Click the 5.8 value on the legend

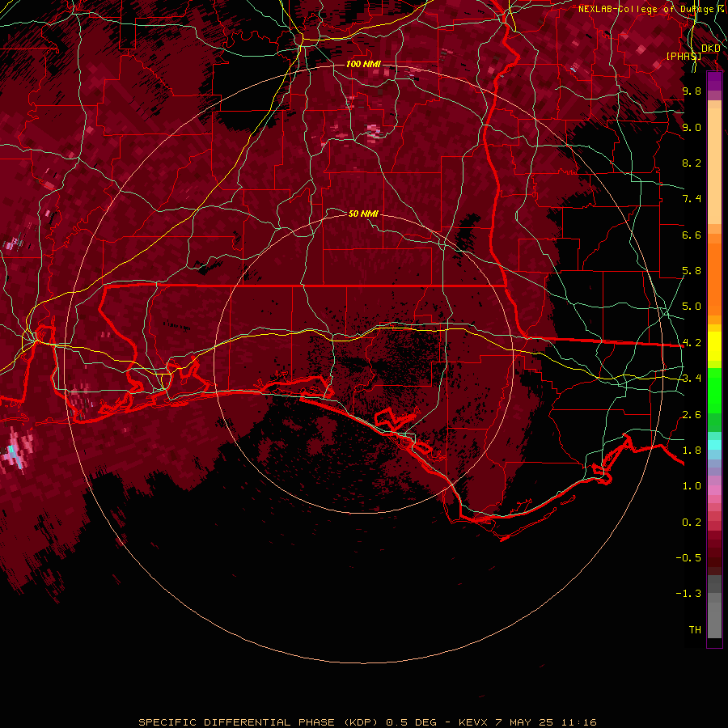tap(692, 271)
